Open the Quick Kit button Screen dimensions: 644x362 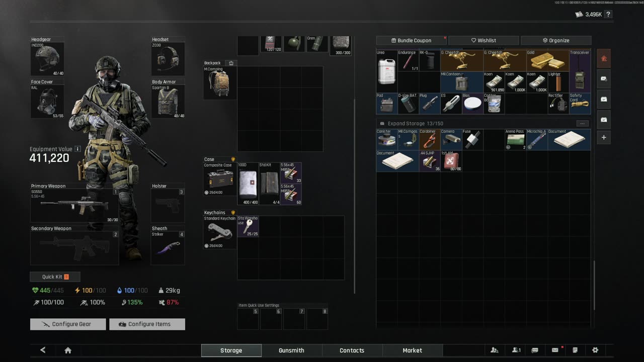[x=55, y=277]
